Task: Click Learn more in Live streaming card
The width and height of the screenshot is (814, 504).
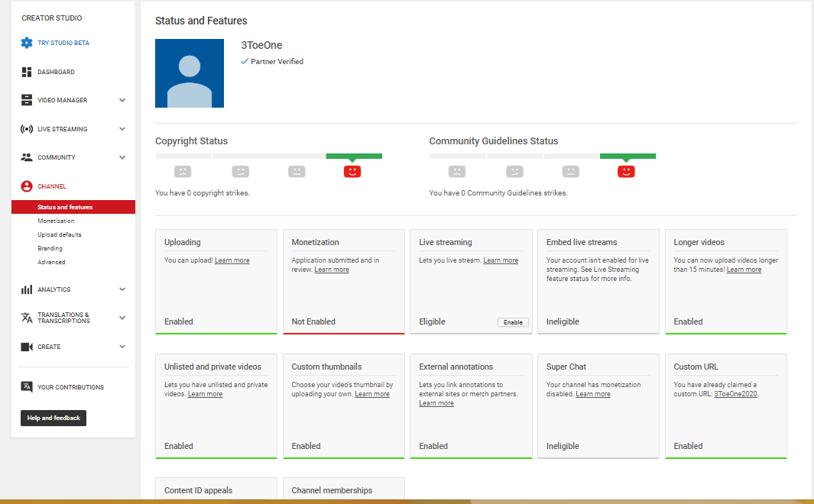Action: [x=501, y=260]
